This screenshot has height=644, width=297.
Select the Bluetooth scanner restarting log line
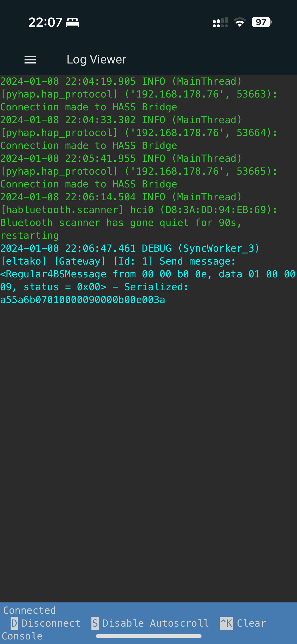[139, 216]
